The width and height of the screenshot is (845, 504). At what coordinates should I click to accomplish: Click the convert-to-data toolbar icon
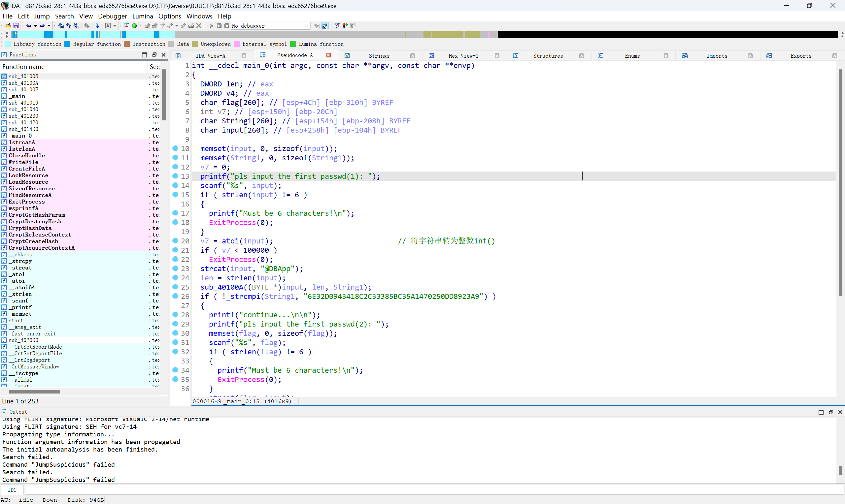(154, 26)
